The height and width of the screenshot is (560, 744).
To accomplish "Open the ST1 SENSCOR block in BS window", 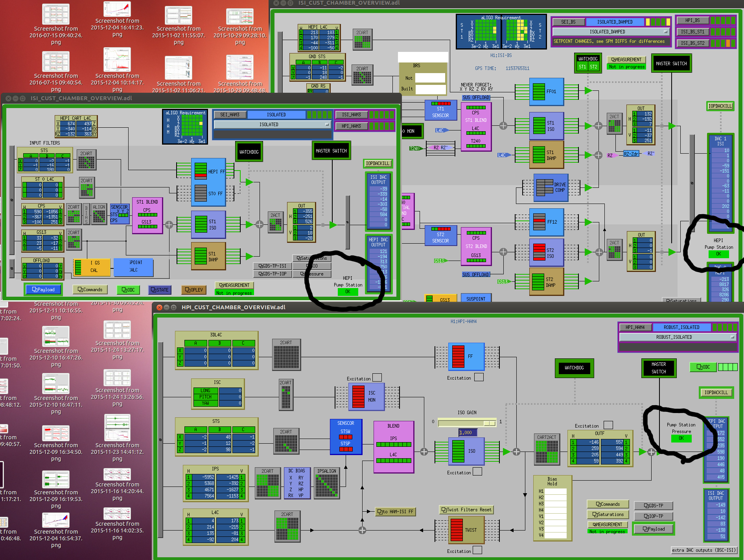I will coord(440,110).
